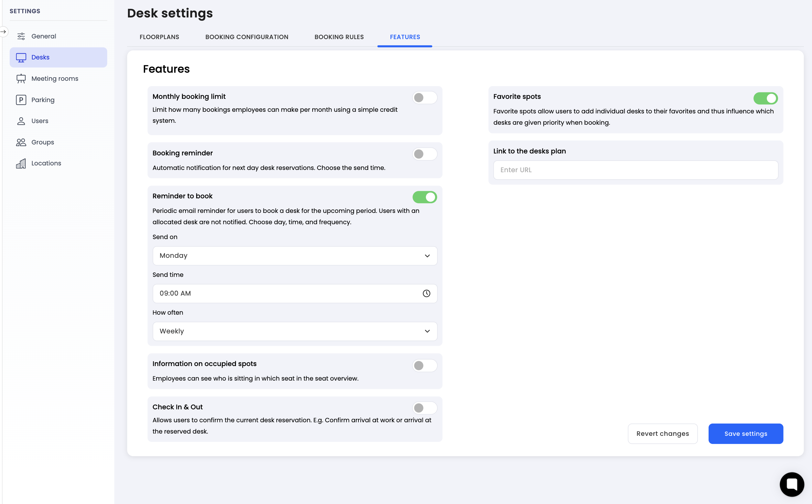Screen dimensions: 812x504
Task: Open the Floorplans tab
Action: (x=159, y=37)
